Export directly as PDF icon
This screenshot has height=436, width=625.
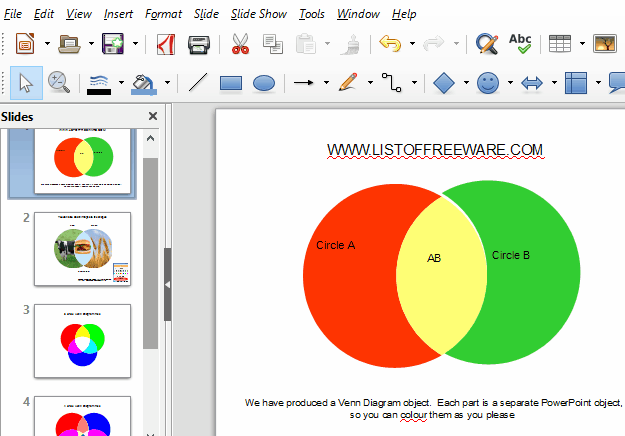pyautogui.click(x=166, y=44)
